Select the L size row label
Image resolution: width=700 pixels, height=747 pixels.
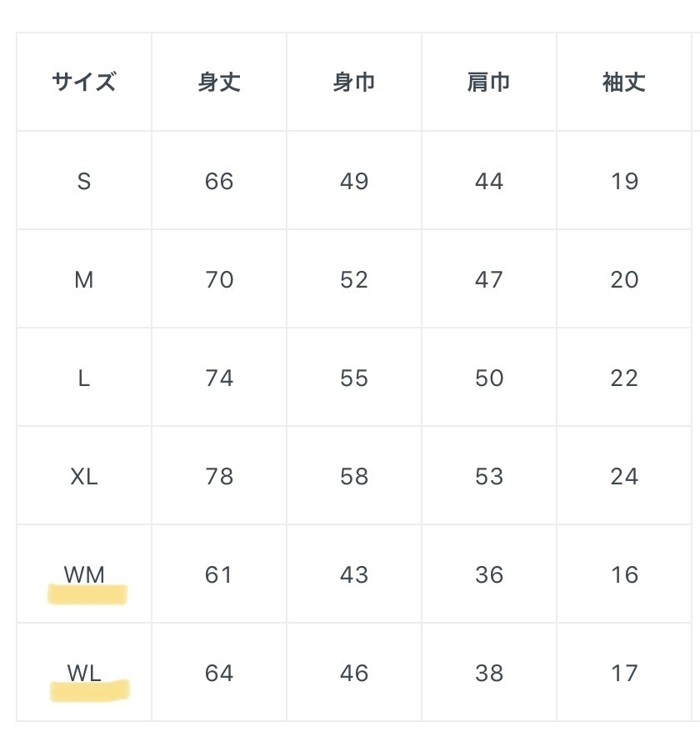tap(84, 378)
